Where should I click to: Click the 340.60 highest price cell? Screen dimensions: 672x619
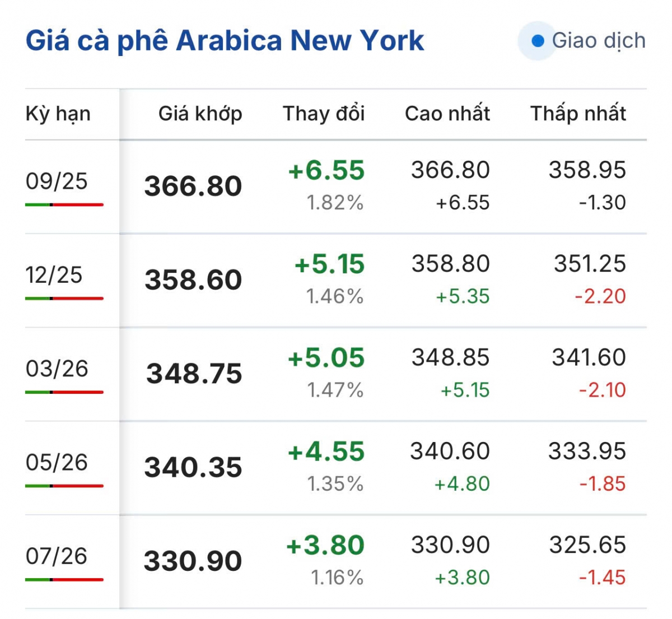click(450, 451)
